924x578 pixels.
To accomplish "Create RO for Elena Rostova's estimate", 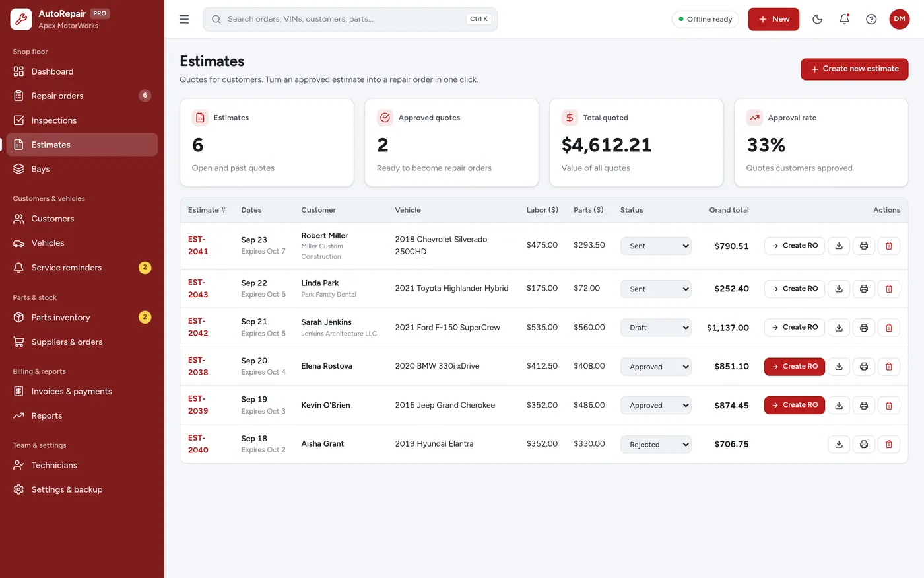I will point(795,367).
